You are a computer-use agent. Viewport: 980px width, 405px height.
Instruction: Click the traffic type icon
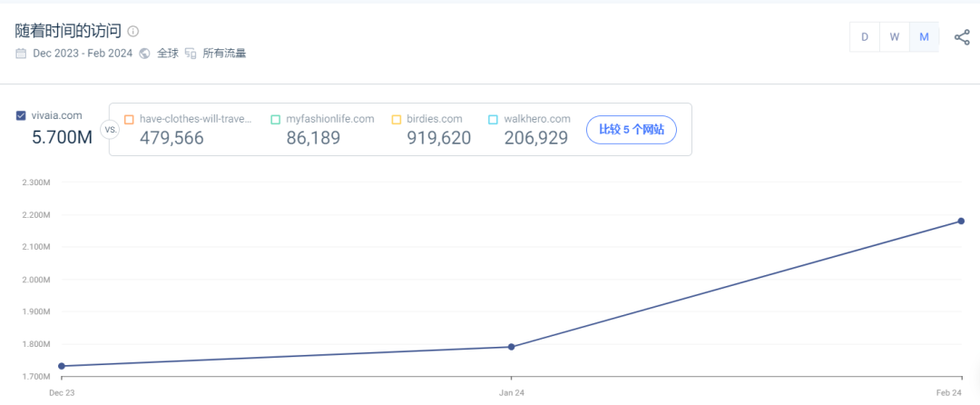191,54
